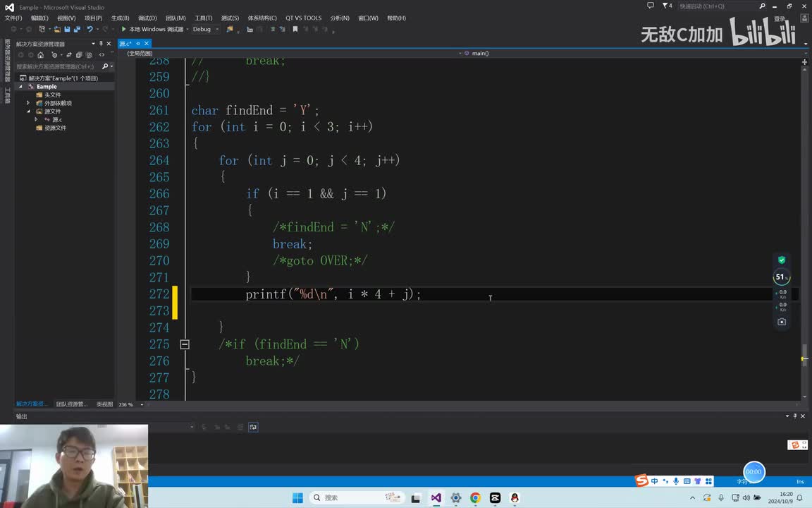Select 资源文件 folder in tree
This screenshot has height=508, width=812.
55,128
